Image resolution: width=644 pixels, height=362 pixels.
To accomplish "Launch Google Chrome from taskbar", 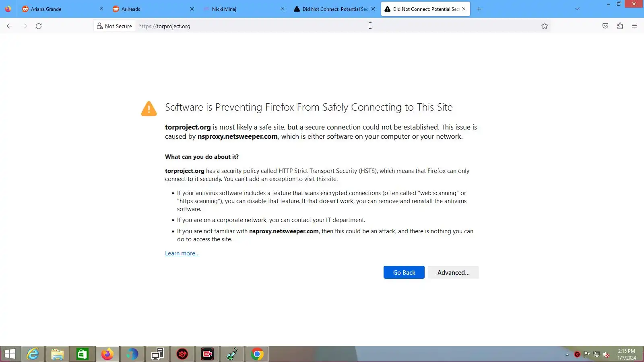I will coord(257,354).
